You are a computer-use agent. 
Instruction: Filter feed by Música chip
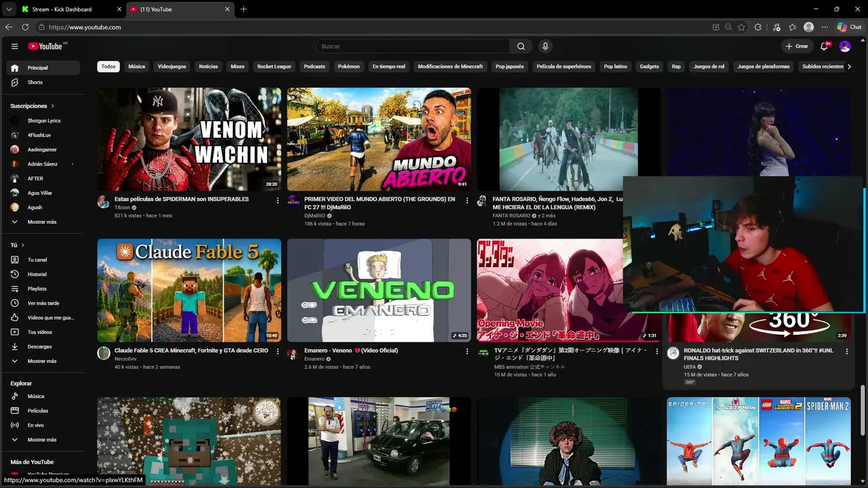(x=137, y=66)
